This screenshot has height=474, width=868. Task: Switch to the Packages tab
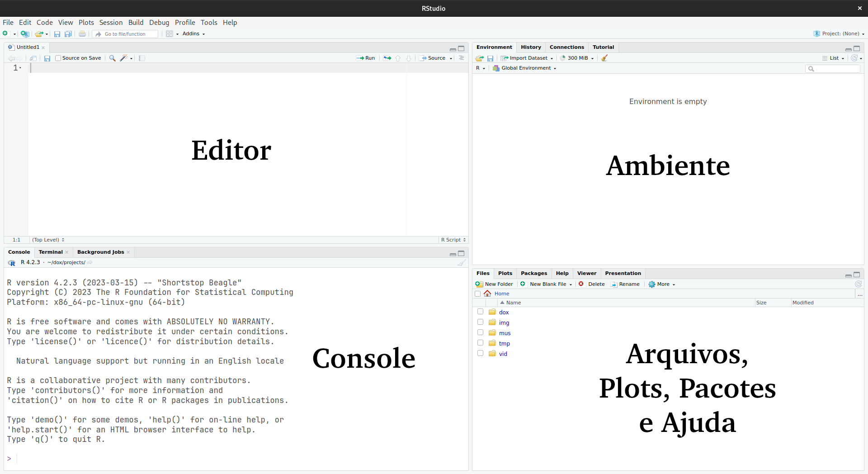coord(533,273)
